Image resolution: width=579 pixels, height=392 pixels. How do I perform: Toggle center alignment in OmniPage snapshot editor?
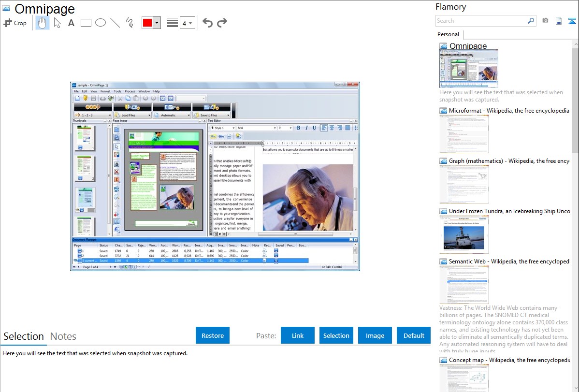coord(332,128)
